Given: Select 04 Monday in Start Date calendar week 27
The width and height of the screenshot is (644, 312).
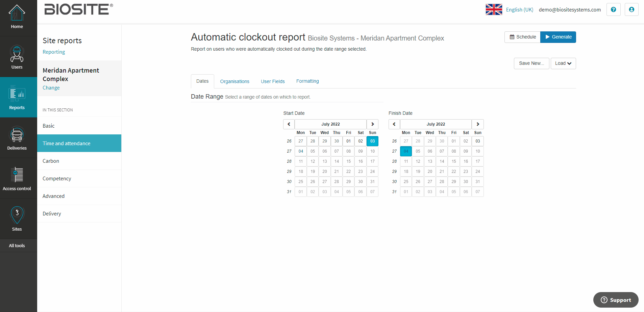Looking at the screenshot, I should tap(301, 151).
